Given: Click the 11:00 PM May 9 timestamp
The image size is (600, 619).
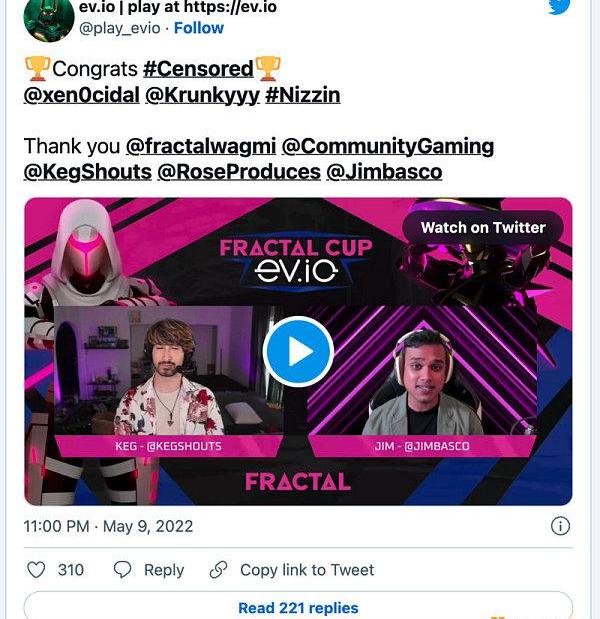Looking at the screenshot, I should click(108, 526).
